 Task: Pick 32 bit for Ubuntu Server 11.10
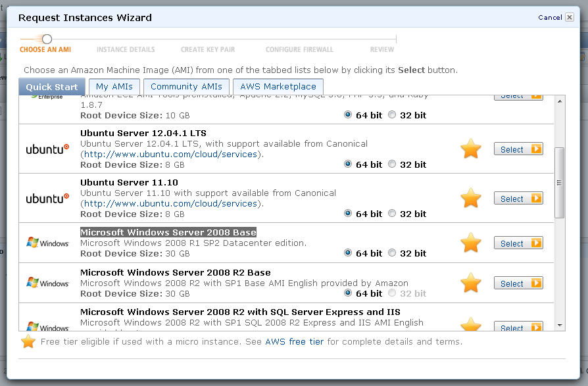coord(392,213)
